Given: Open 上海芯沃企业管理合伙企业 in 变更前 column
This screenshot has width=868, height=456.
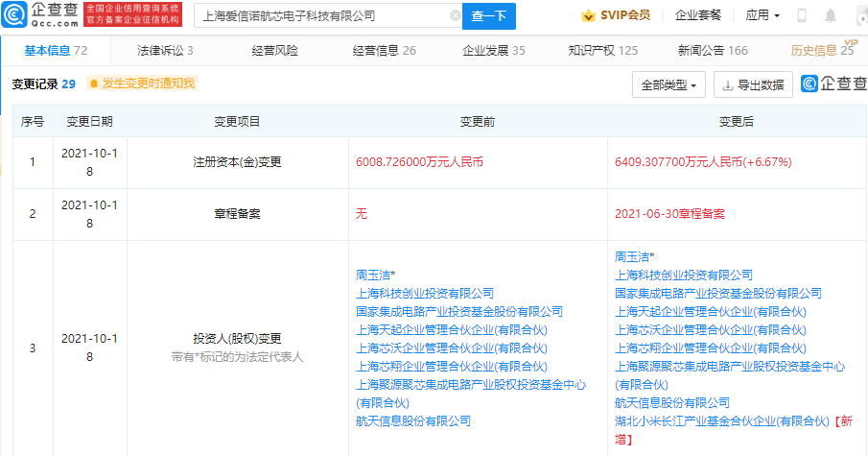Looking at the screenshot, I should [451, 348].
